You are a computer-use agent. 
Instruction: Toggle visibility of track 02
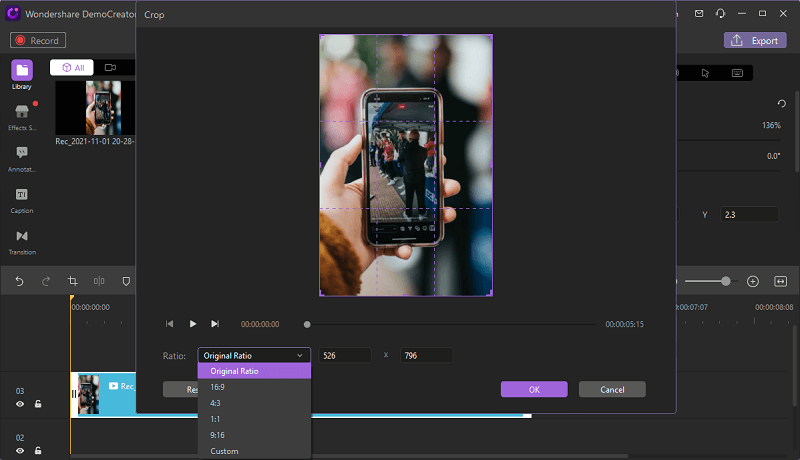click(20, 451)
